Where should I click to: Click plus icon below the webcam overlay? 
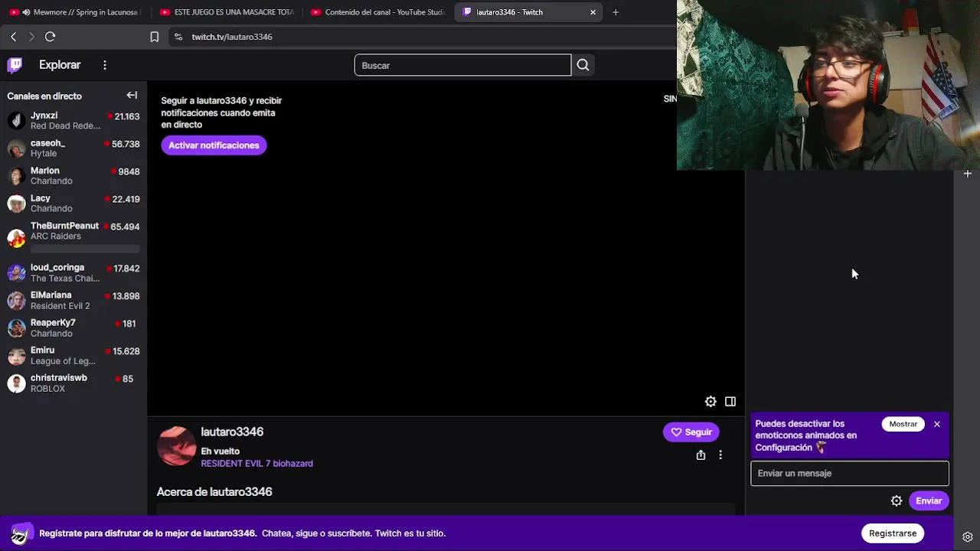click(968, 174)
